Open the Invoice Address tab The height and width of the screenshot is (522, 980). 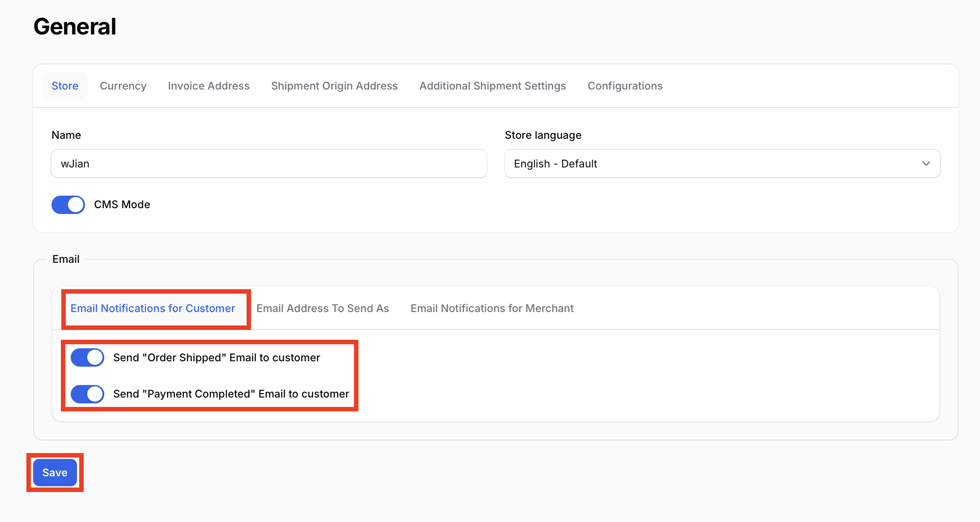point(209,86)
